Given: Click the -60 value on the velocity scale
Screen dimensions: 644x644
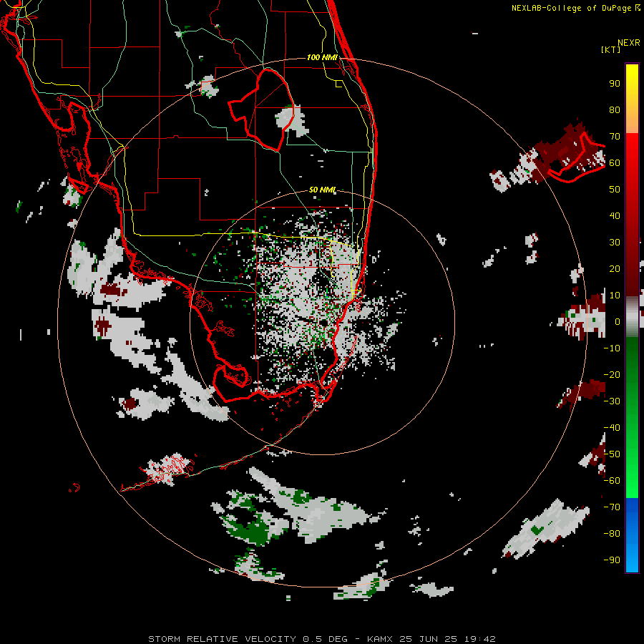Looking at the screenshot, I should pos(612,481).
